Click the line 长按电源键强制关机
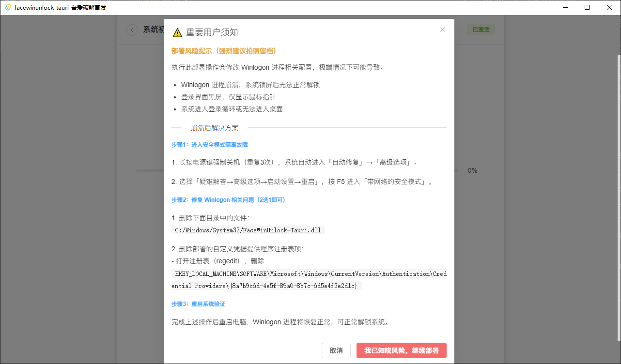This screenshot has width=621, height=364. point(294,162)
